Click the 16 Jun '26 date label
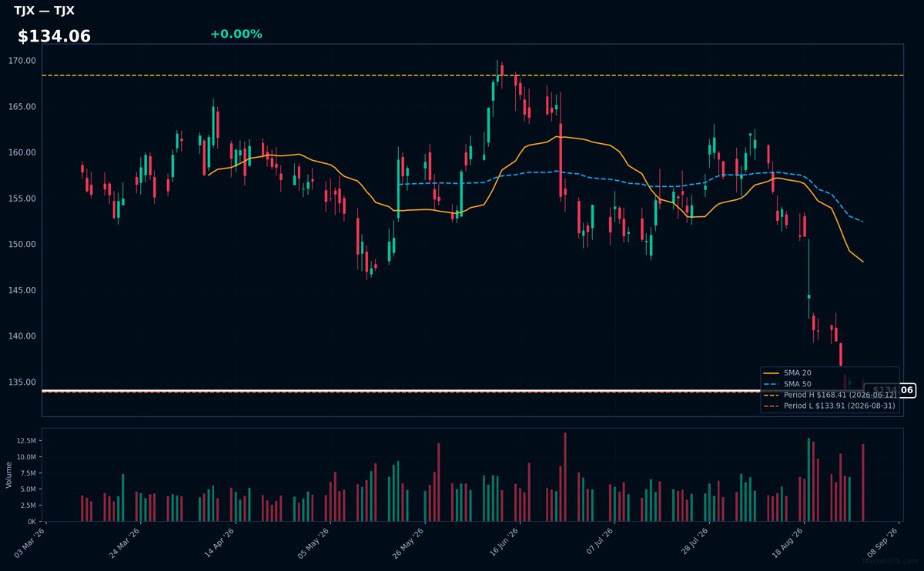 (504, 543)
